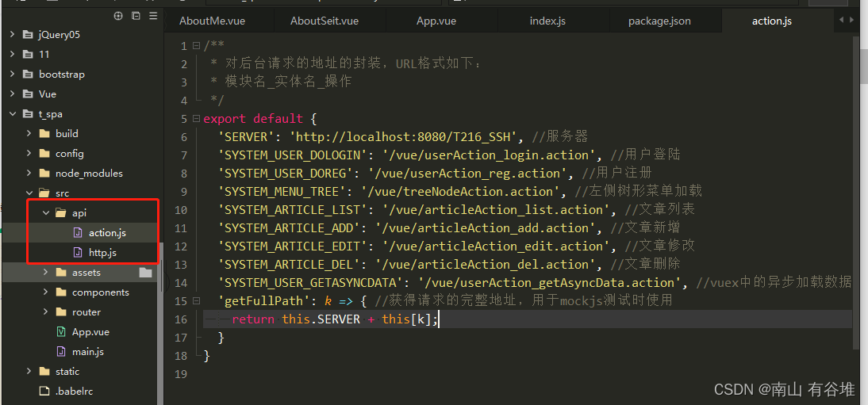Click the collapse all projects icon
Screen dimensions: 868x405
[x=136, y=16]
